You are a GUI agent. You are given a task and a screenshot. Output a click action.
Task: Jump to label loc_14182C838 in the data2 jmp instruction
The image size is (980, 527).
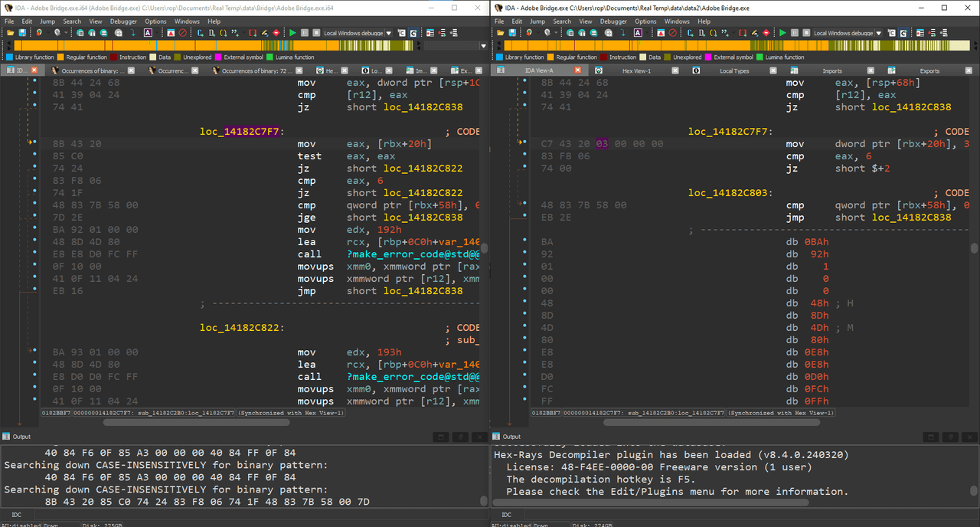[x=911, y=218]
